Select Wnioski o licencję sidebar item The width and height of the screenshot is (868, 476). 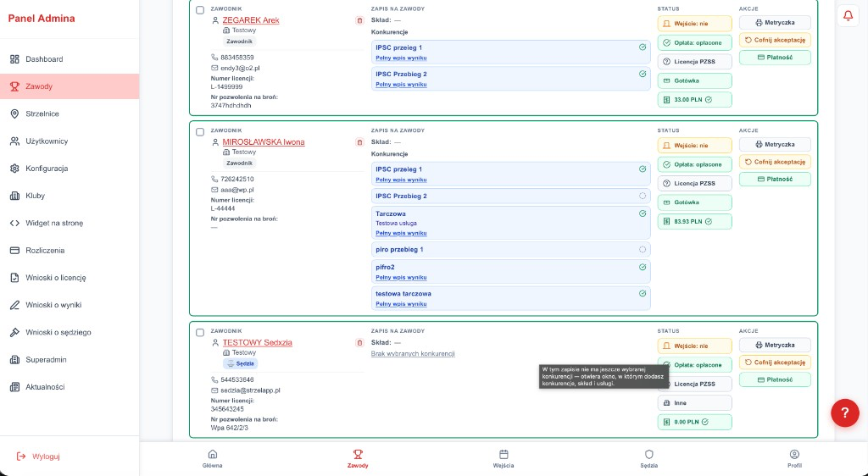pos(55,278)
